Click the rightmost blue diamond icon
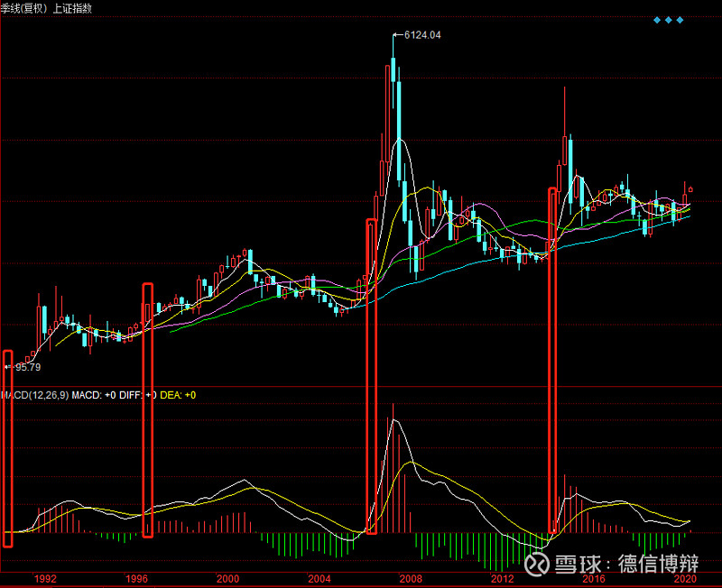This screenshot has width=722, height=588. 680,20
